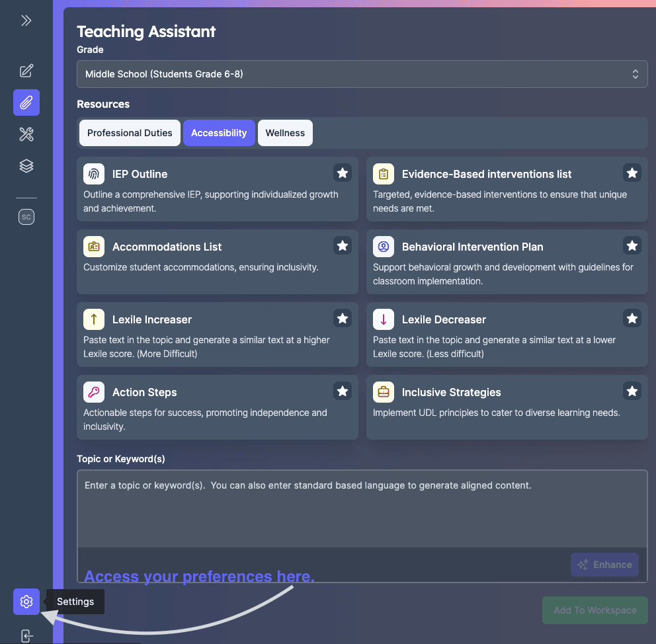Favorite Evidence-Based interventions list

(632, 173)
